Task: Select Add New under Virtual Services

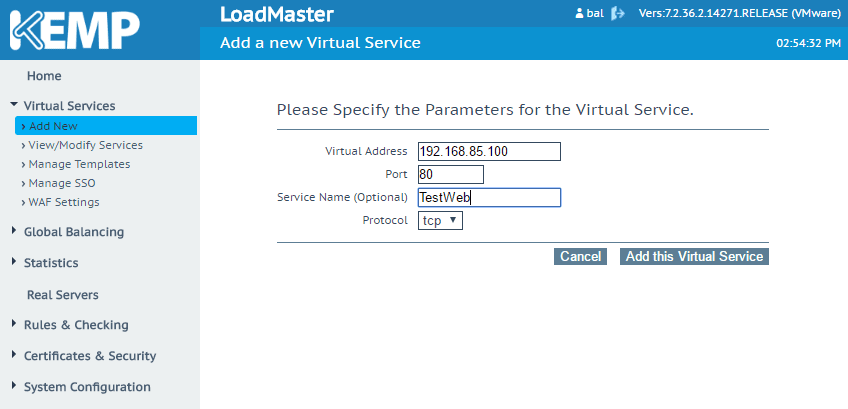Action: coord(53,126)
